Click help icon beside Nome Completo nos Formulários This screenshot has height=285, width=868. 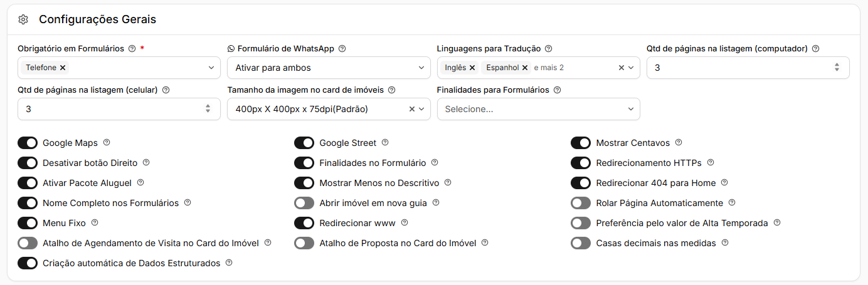[x=187, y=203]
